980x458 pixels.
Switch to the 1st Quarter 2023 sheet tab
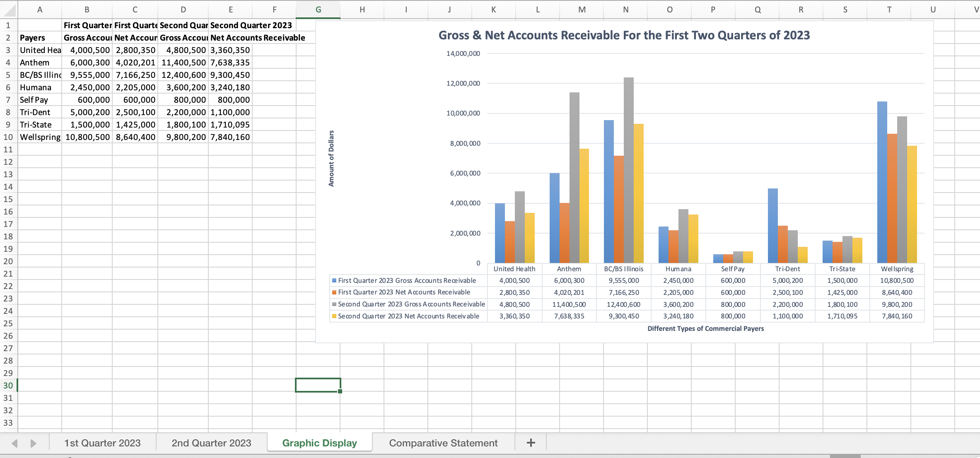point(102,443)
